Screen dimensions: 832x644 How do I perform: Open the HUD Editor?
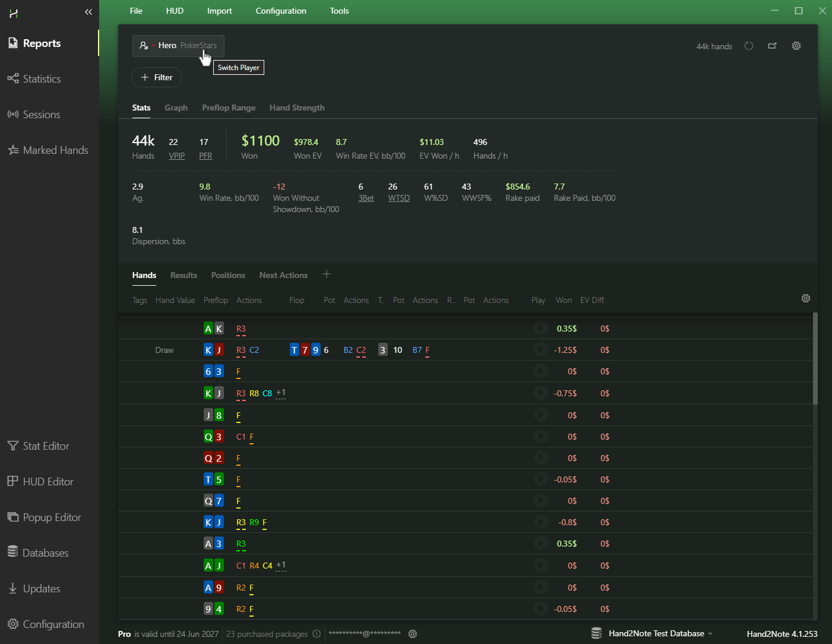(x=40, y=482)
